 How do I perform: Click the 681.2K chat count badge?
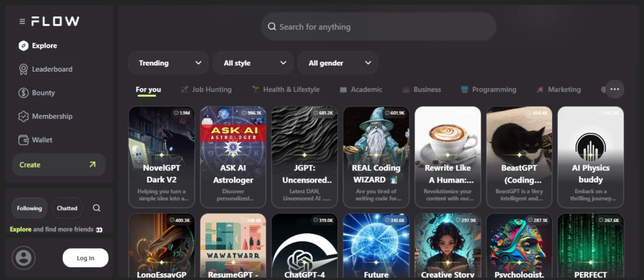point(323,113)
